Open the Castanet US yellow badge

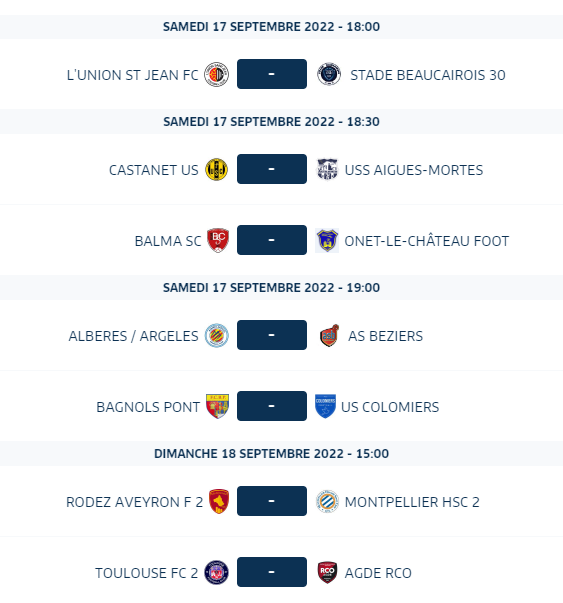[x=217, y=169]
